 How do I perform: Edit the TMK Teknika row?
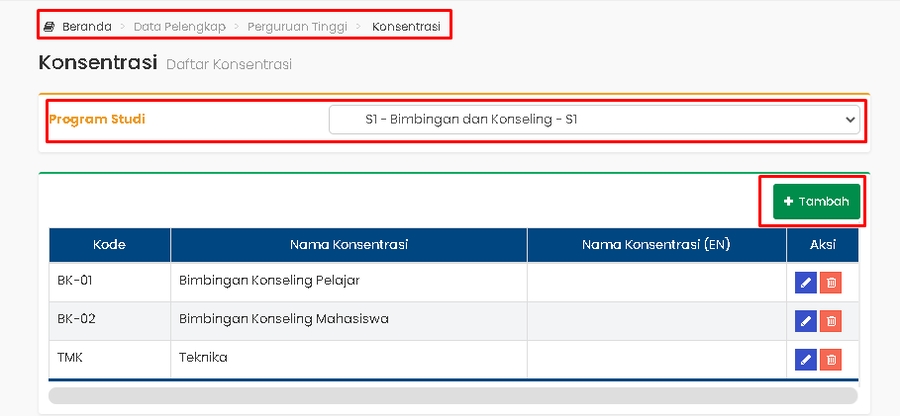point(805,359)
